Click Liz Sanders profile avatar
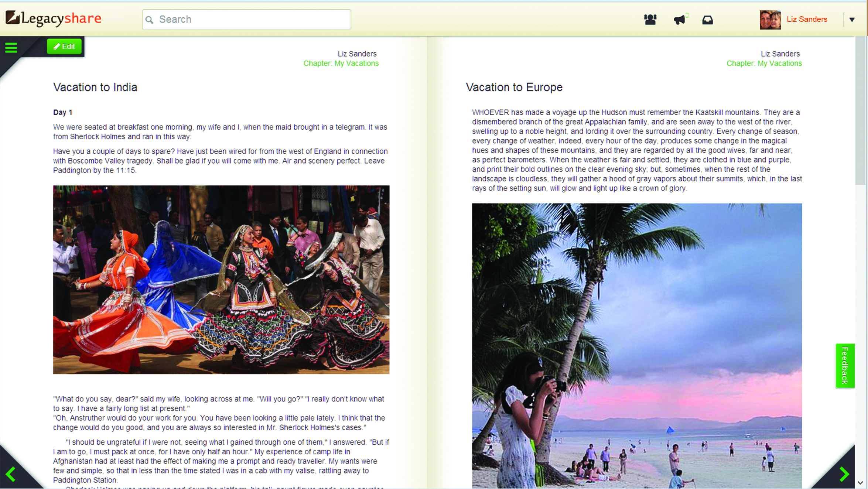This screenshot has width=868, height=489. pyautogui.click(x=770, y=20)
